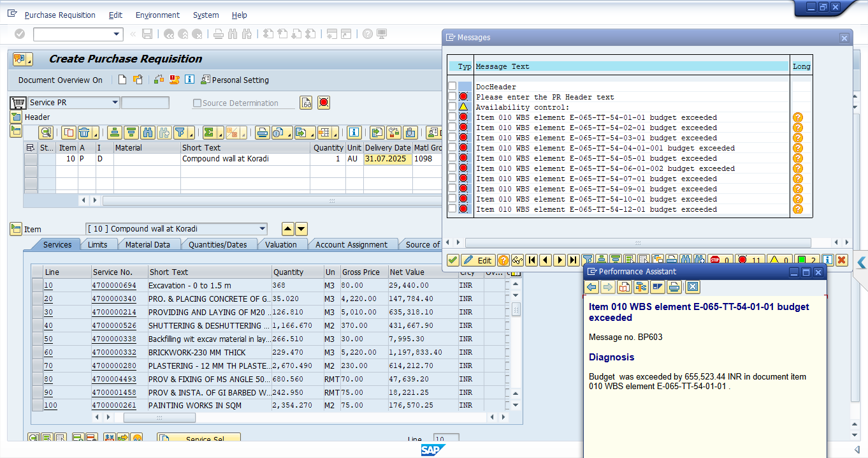Image resolution: width=868 pixels, height=458 pixels.
Task: Click the binoculars Find icon in item toolbar
Action: click(148, 133)
